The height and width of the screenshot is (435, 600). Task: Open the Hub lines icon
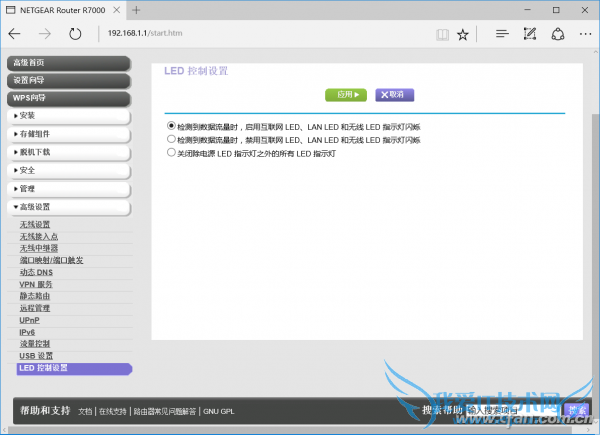pos(502,34)
